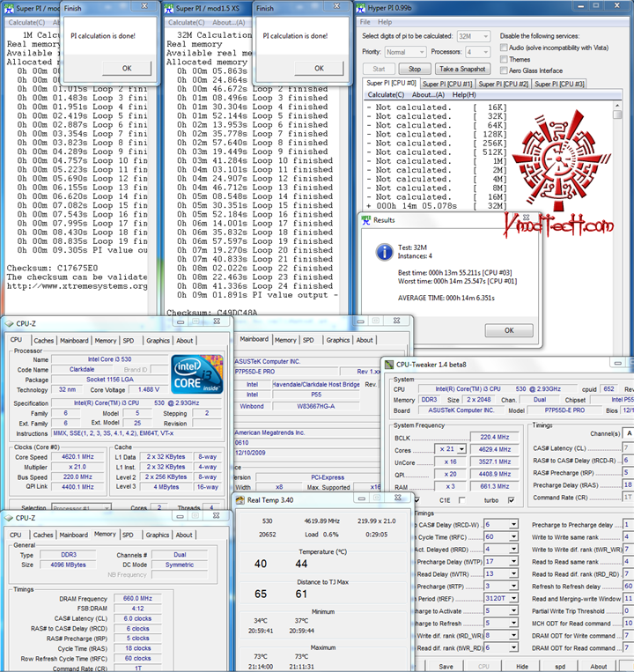
Task: Click the Intel Core i3 inside logo
Action: (197, 374)
